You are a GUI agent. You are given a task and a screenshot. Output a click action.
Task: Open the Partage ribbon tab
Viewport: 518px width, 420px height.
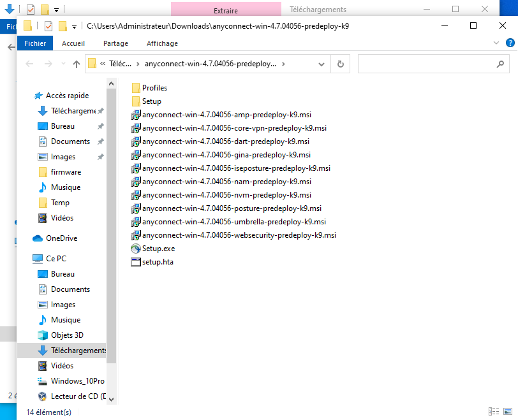click(115, 43)
